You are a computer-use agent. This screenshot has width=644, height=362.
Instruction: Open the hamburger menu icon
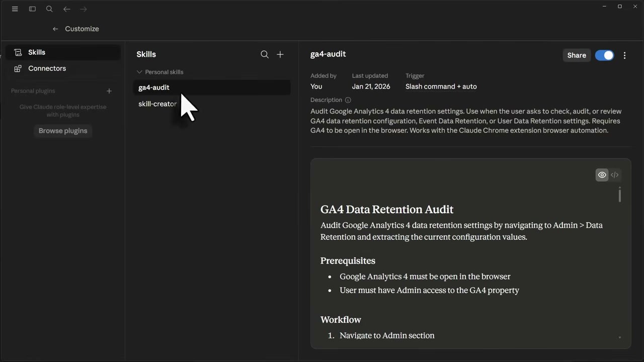point(15,9)
